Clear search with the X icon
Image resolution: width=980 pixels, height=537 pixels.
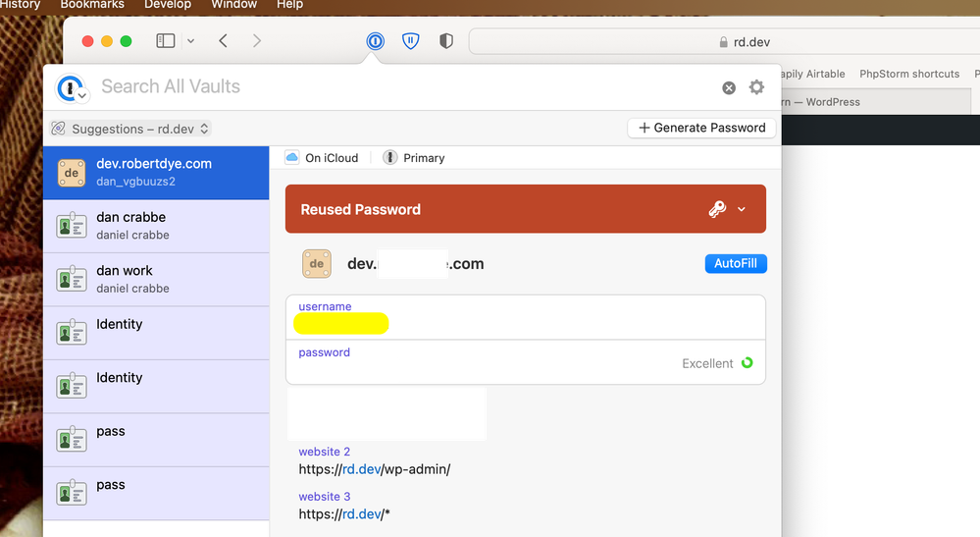pos(729,87)
